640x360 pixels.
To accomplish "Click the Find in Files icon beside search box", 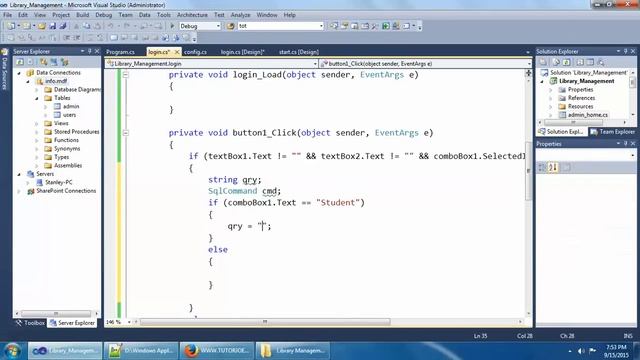I will (x=231, y=26).
